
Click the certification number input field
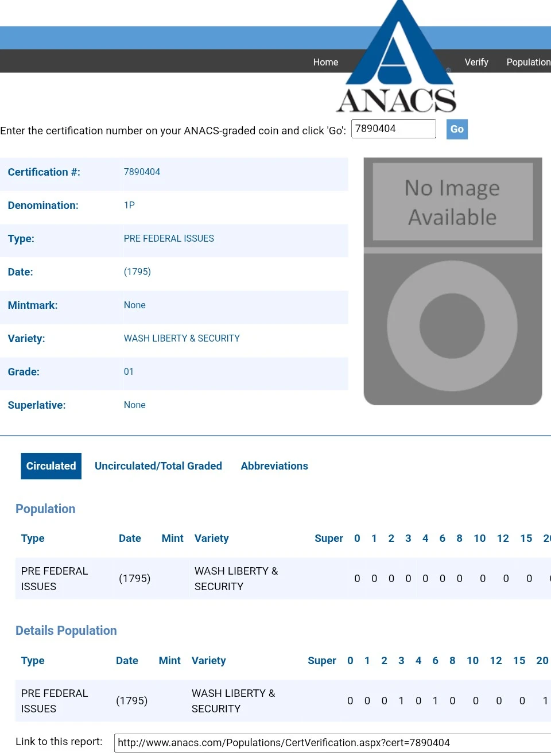[x=394, y=129]
